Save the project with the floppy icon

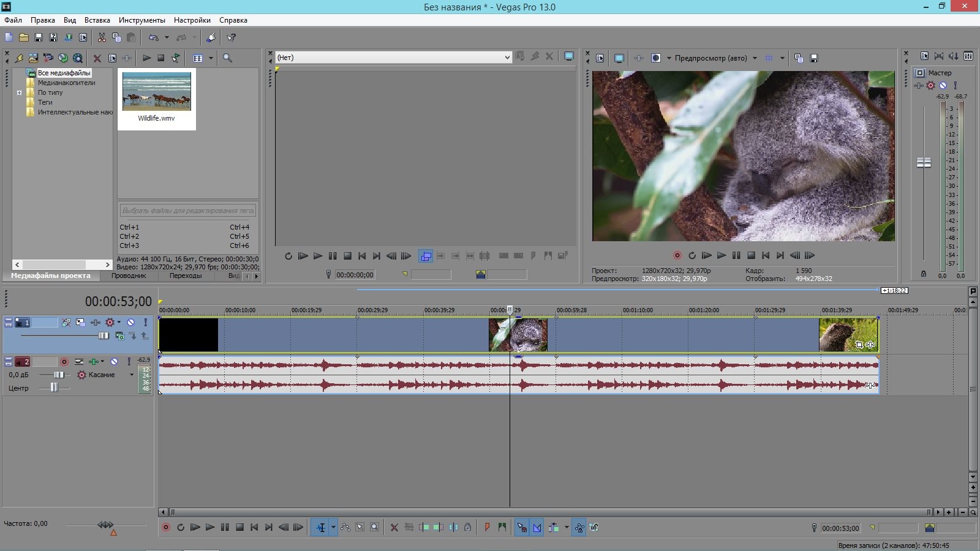coord(38,37)
